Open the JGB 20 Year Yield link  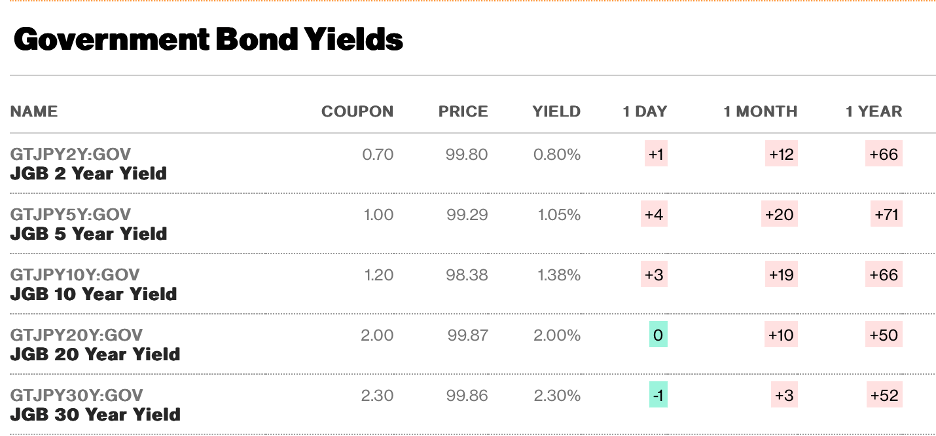(x=94, y=354)
